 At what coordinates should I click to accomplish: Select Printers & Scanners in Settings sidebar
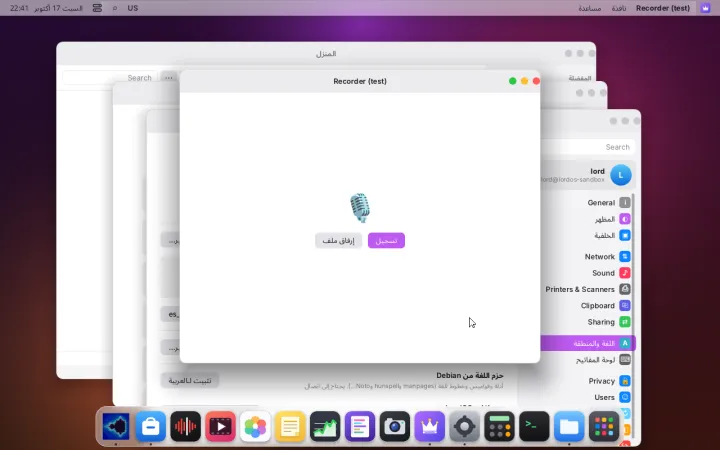(588, 289)
